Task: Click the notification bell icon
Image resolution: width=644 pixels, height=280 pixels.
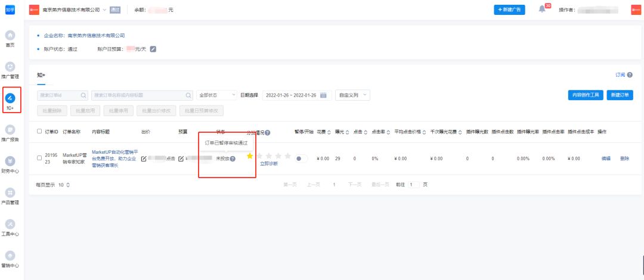Action: [x=542, y=10]
